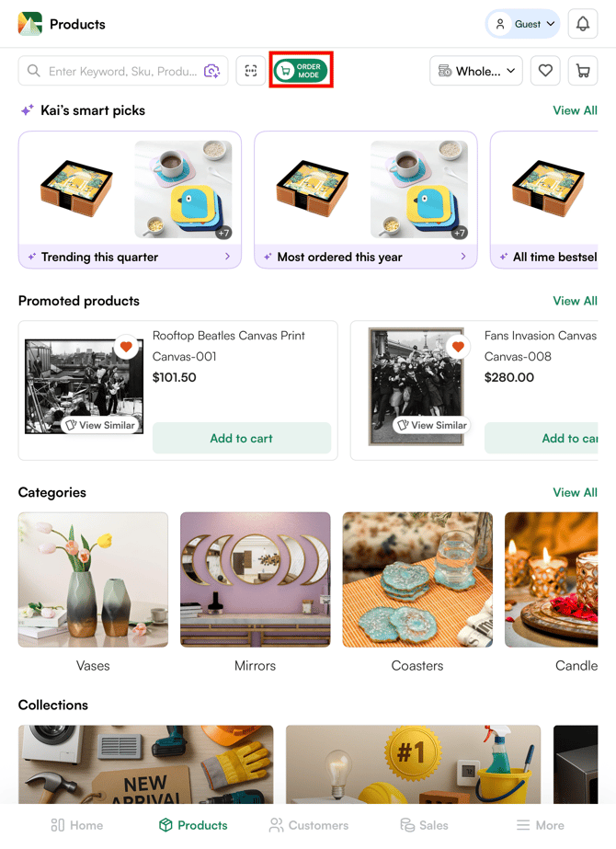Unfavorite the Fans Invasion Canvas
Screen dimensions: 616x849
tap(458, 347)
